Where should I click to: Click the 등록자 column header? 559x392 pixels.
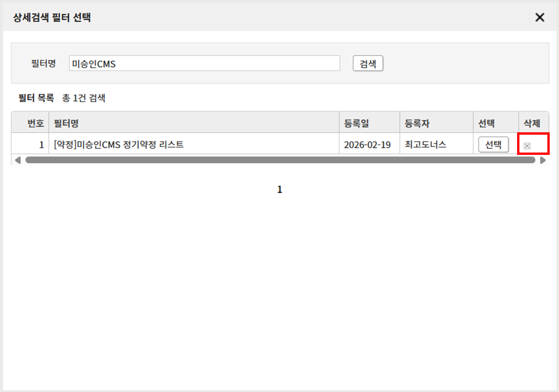point(417,123)
